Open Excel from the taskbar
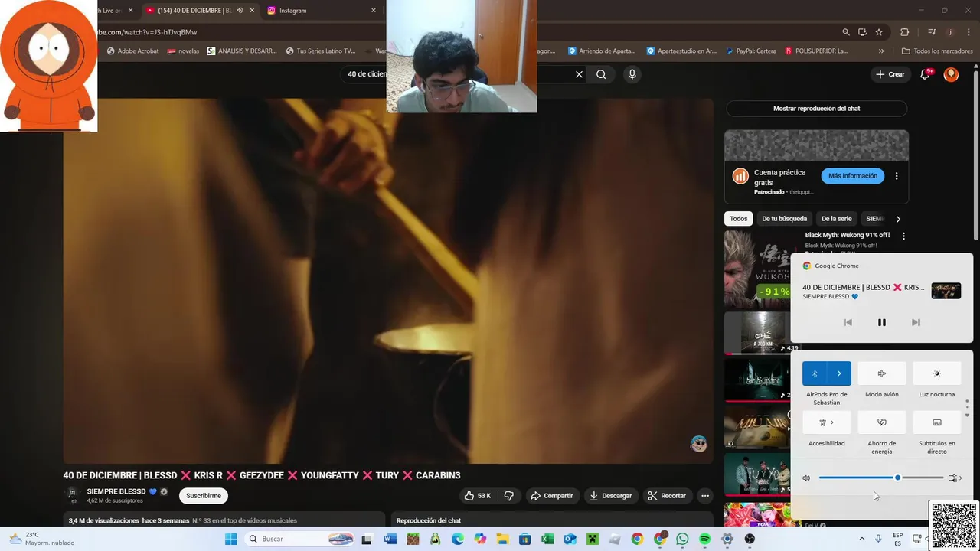 547,539
